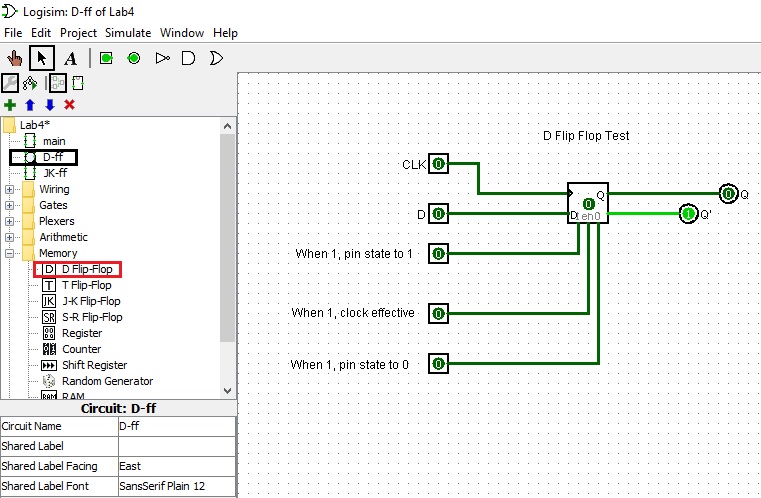Viewport: 761px width, 498px height.
Task: Select the D-ff circuit in tree
Action: click(53, 157)
